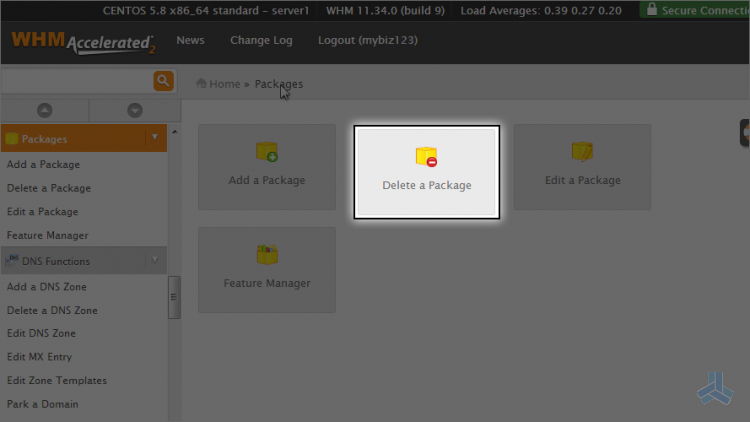Open the Delete a Package tile
The width and height of the screenshot is (750, 422).
[x=427, y=172]
